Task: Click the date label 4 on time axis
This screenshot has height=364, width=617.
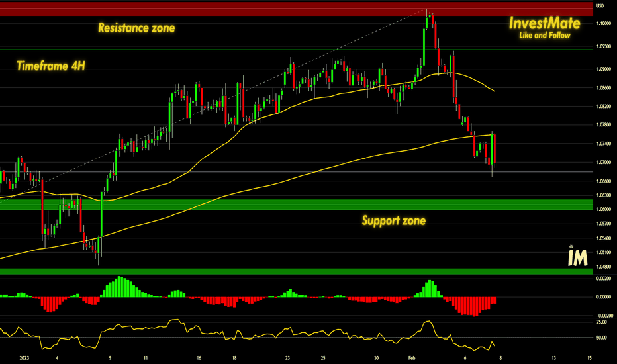Action: [57, 358]
